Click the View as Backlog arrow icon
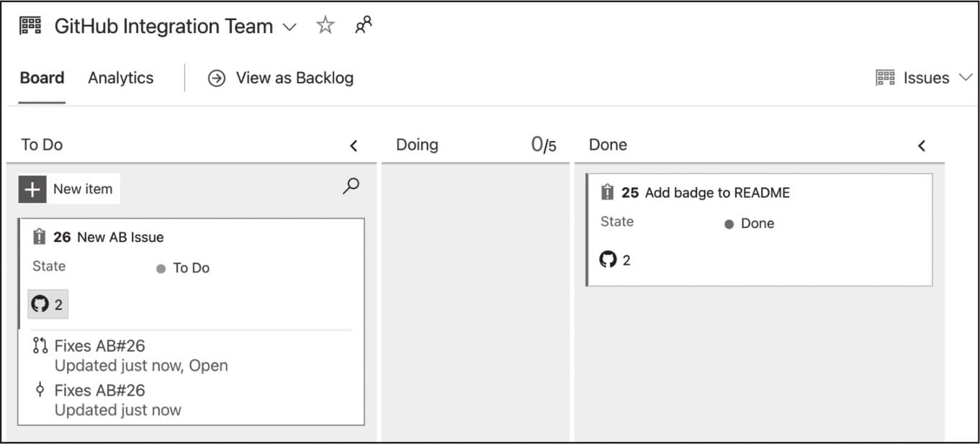 click(x=216, y=78)
